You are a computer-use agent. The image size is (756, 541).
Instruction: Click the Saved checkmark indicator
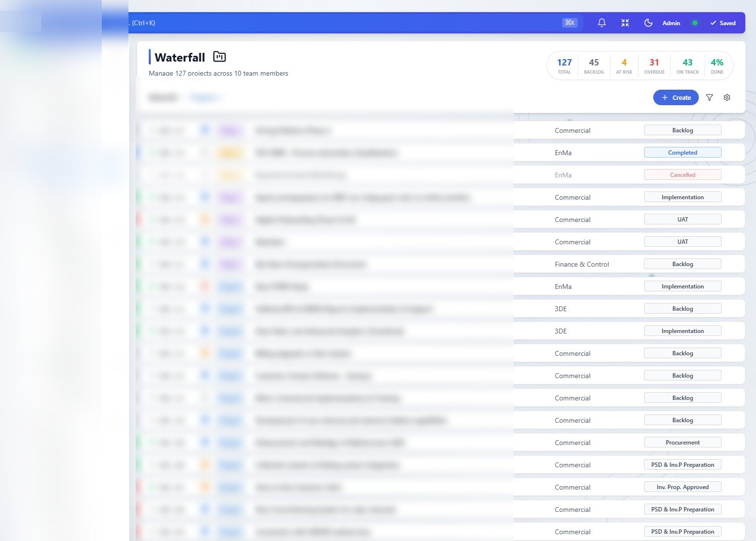click(723, 23)
